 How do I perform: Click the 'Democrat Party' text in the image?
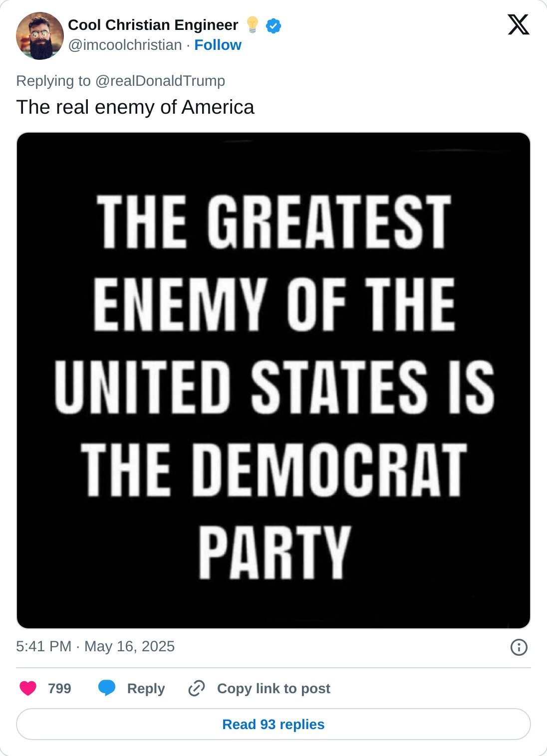273,509
